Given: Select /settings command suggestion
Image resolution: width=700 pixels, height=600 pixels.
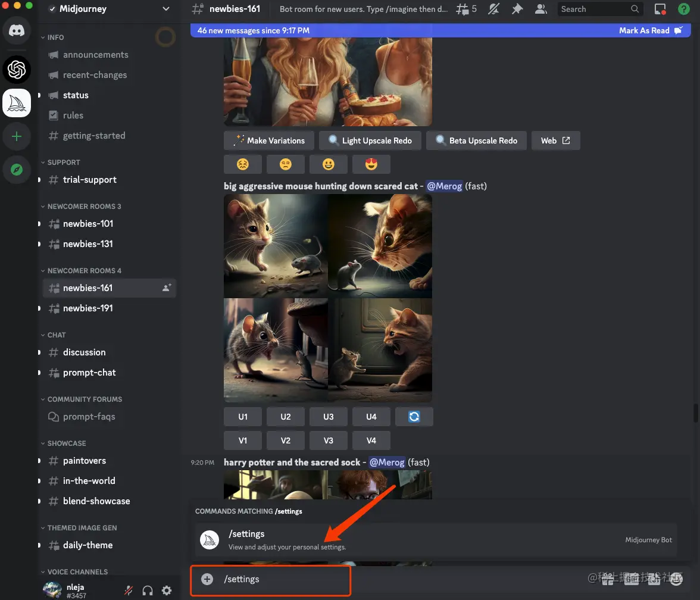Looking at the screenshot, I should [436, 540].
